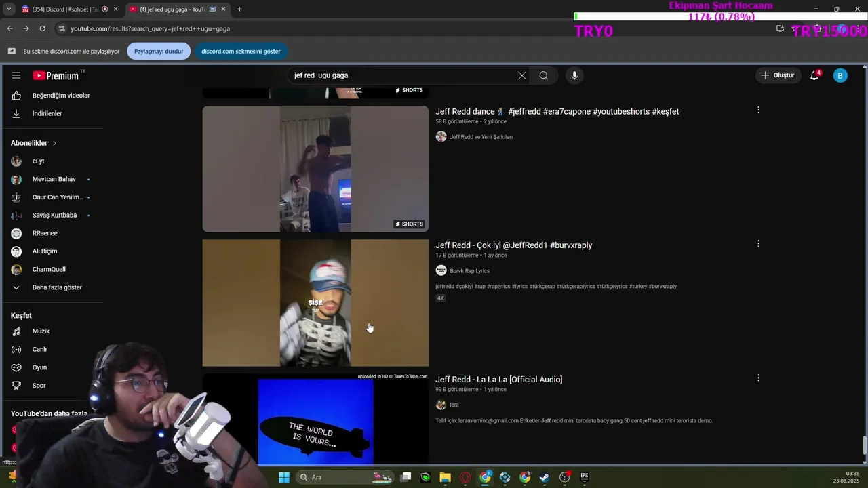Open a new browser tab

239,9
